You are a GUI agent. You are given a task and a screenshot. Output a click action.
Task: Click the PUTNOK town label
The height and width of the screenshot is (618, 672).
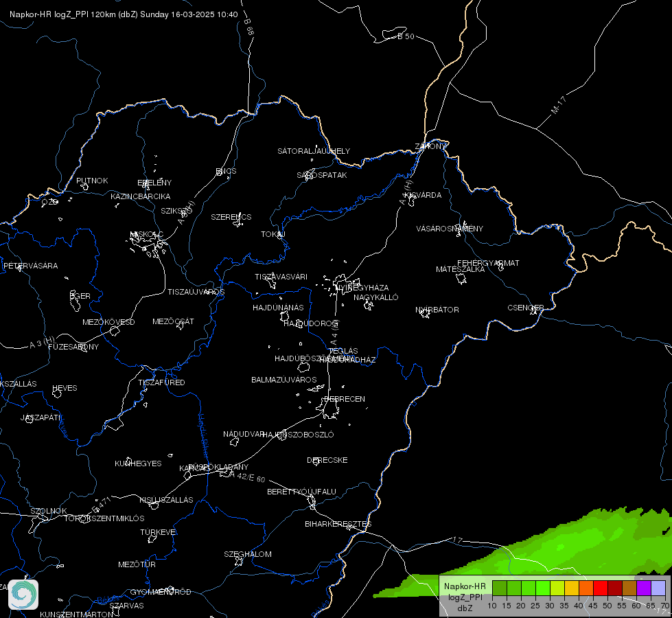click(x=92, y=181)
